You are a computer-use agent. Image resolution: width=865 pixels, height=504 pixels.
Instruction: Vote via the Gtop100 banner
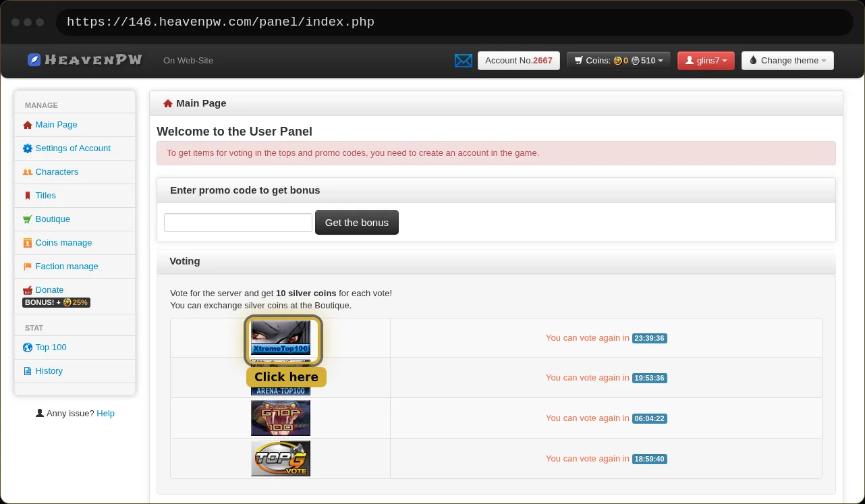281,418
